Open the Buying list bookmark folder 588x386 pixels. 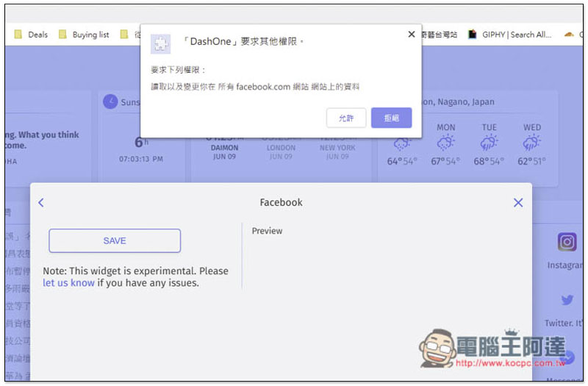point(84,35)
